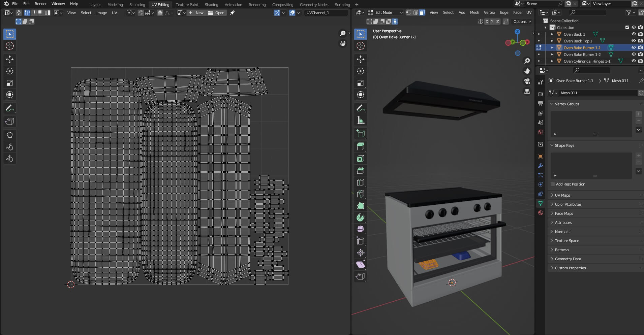Select the Add Cube tool in 3D viewport
This screenshot has width=644, height=335.
click(x=361, y=133)
